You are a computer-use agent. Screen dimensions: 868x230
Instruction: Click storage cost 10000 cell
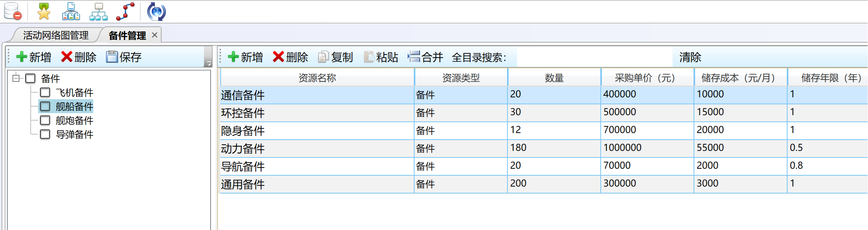pos(741,95)
